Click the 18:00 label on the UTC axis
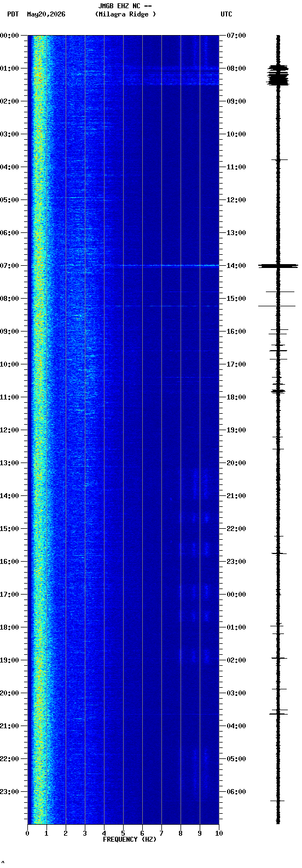 pyautogui.click(x=236, y=397)
